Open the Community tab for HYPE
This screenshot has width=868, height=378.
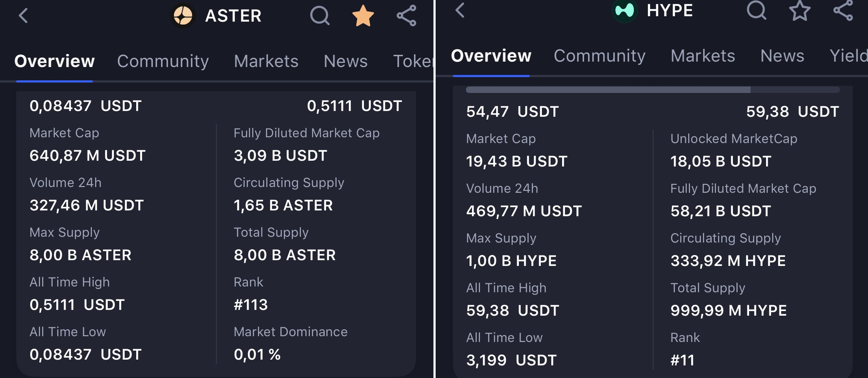click(599, 56)
